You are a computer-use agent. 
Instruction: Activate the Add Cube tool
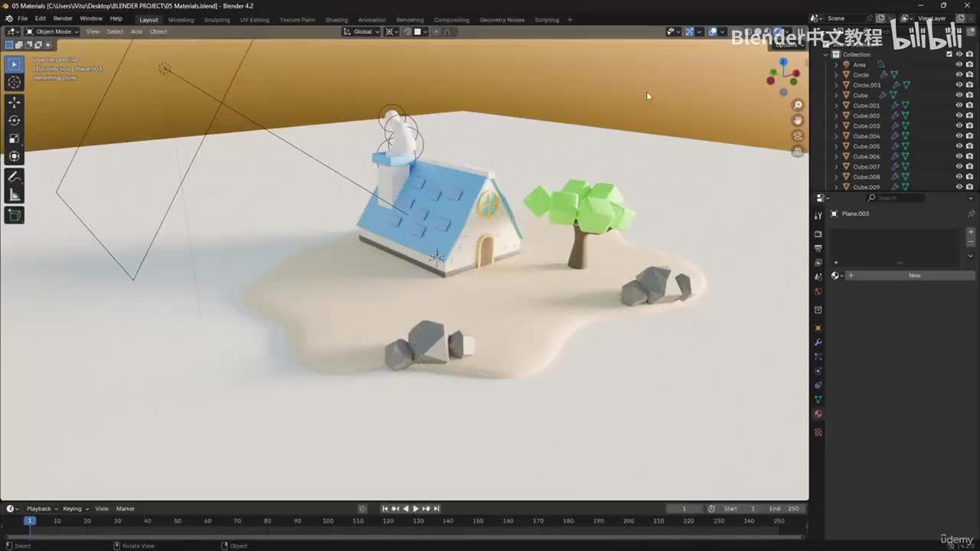pyautogui.click(x=15, y=215)
